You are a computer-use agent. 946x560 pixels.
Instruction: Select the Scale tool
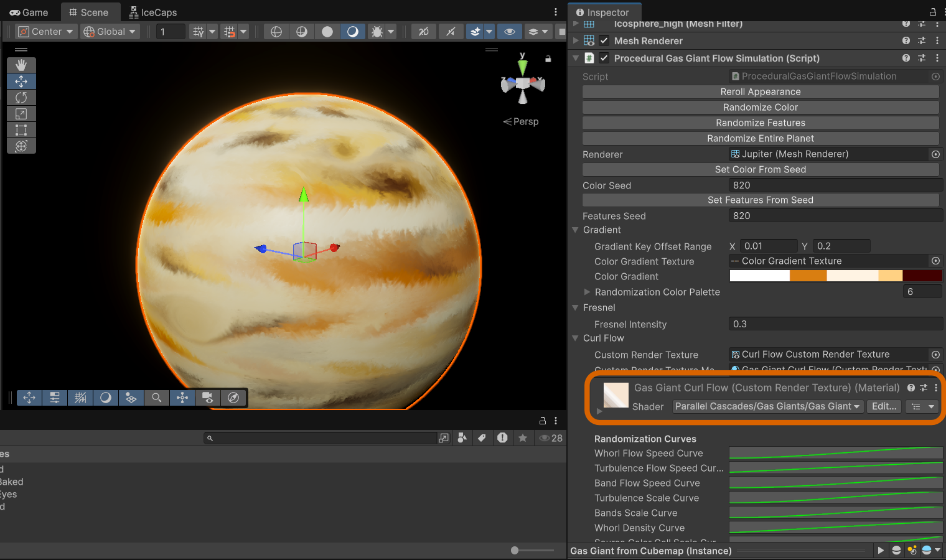tap(21, 114)
